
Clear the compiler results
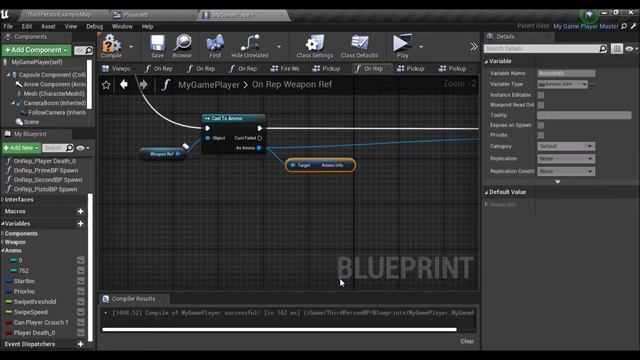coord(467,341)
